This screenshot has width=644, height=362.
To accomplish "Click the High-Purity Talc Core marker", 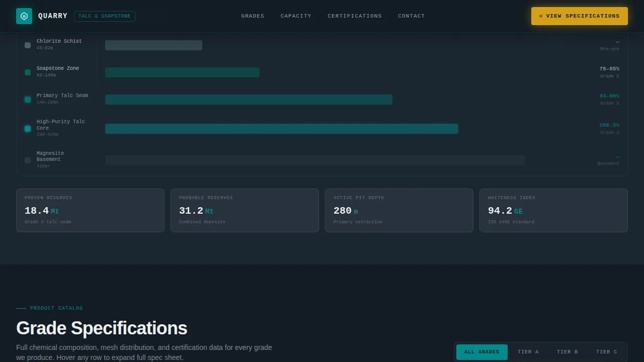I will click(x=28, y=129).
